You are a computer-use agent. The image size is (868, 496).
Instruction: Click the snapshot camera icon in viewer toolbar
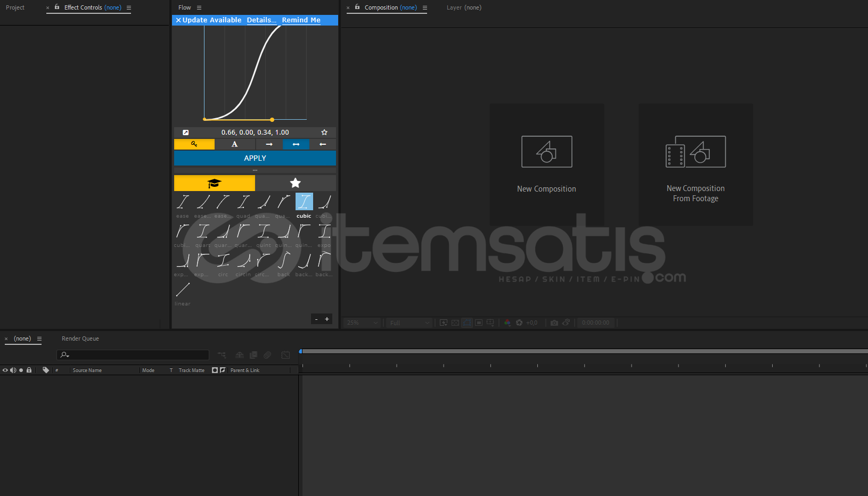coord(554,323)
